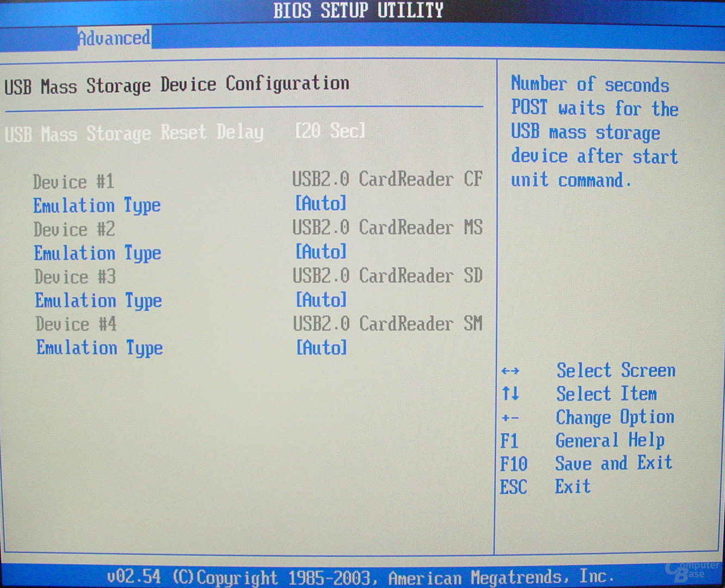Click the F10 key label
The image size is (725, 588).
click(x=514, y=464)
